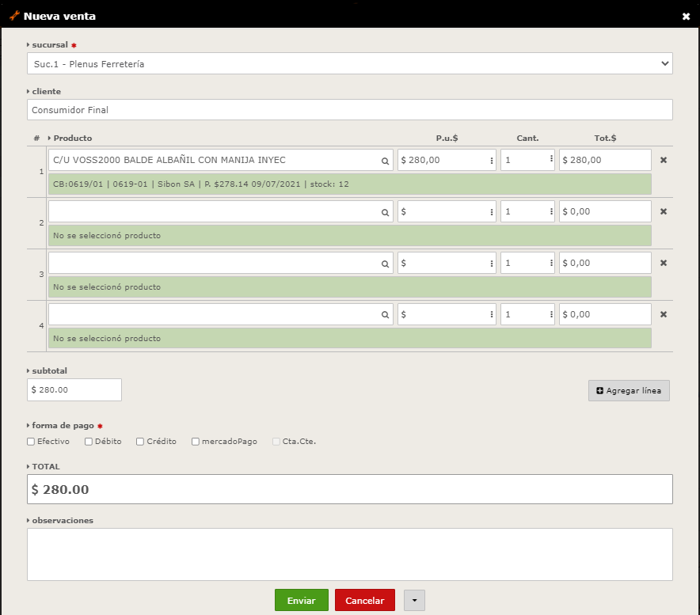Open the dropdown arrow next to Cancelar
The width and height of the screenshot is (700, 615).
coord(414,601)
